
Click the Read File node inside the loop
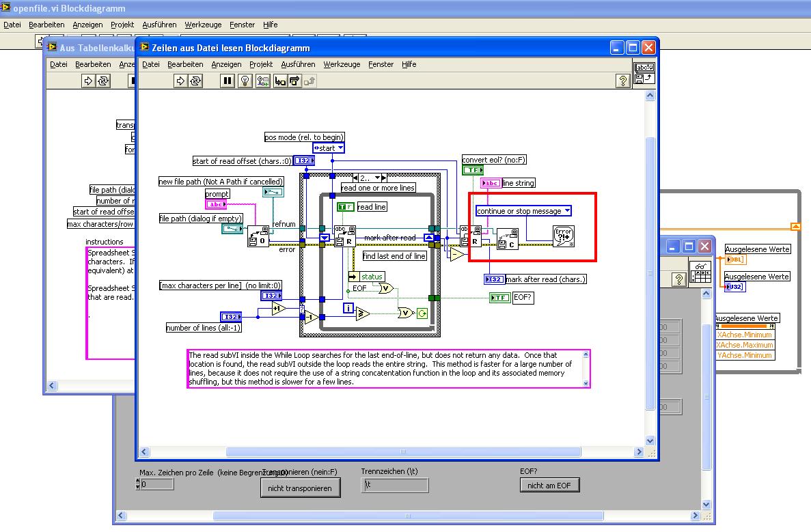click(344, 236)
